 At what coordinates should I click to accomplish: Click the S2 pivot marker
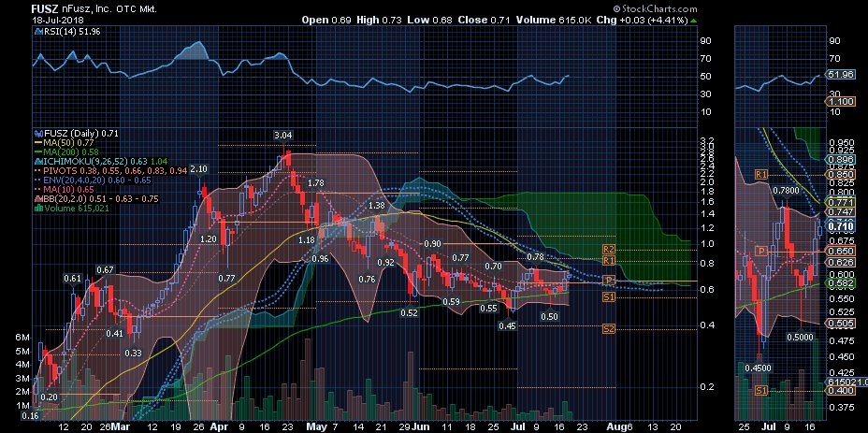(x=609, y=329)
